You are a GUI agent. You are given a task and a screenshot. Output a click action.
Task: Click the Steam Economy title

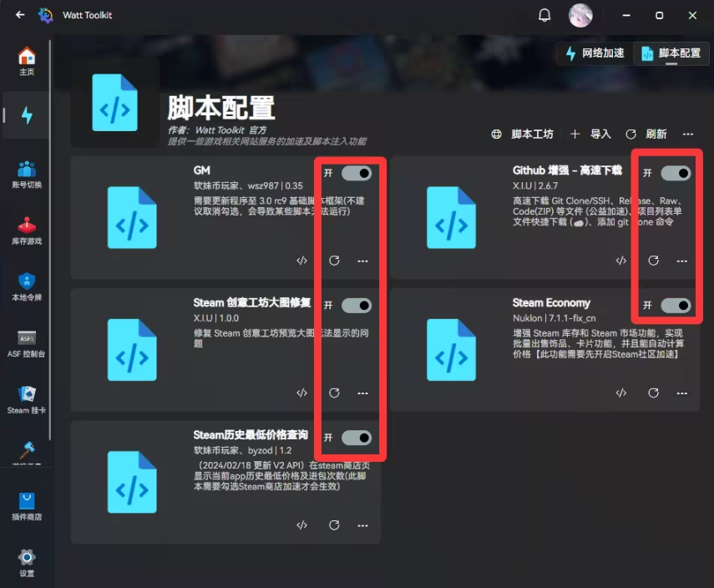551,303
